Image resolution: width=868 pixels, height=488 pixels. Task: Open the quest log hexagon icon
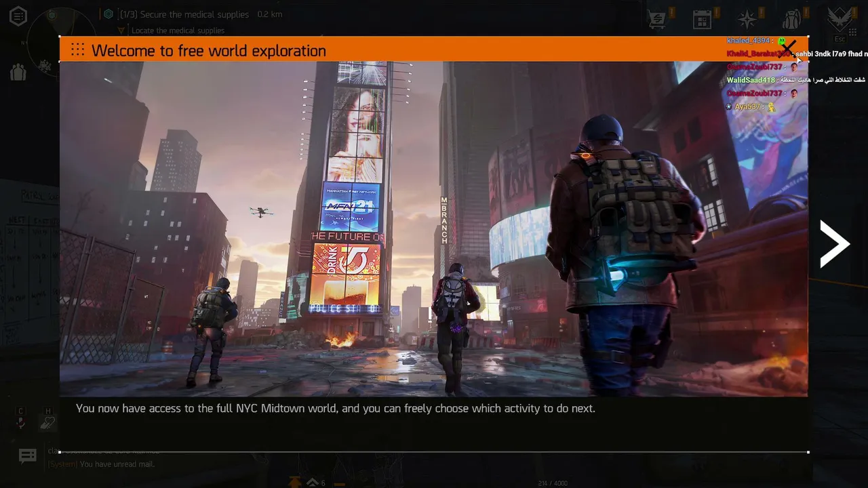coord(18,16)
